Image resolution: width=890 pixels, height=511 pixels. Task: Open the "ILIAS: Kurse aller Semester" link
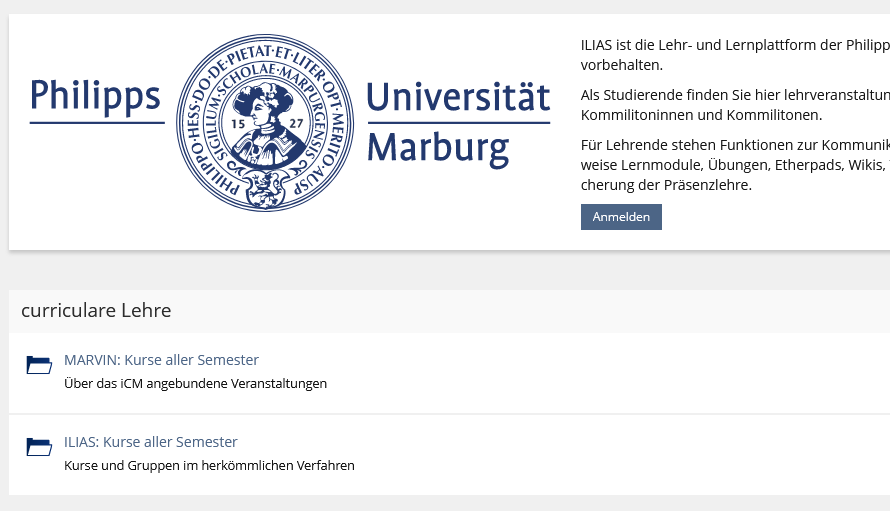[x=151, y=442]
